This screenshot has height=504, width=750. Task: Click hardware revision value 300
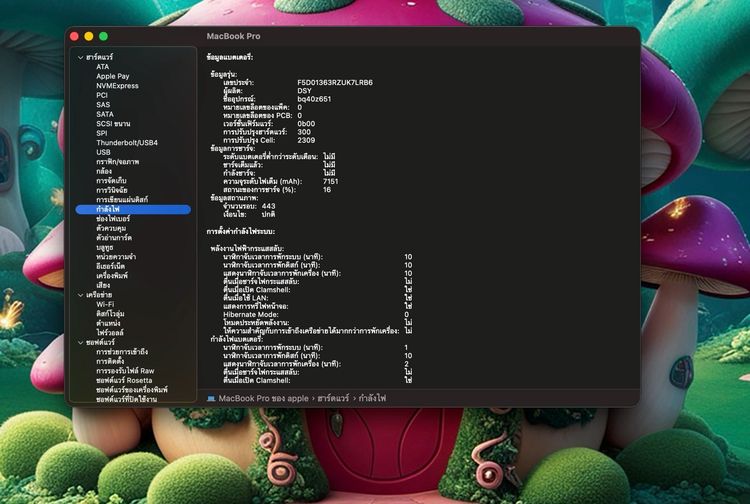click(304, 132)
